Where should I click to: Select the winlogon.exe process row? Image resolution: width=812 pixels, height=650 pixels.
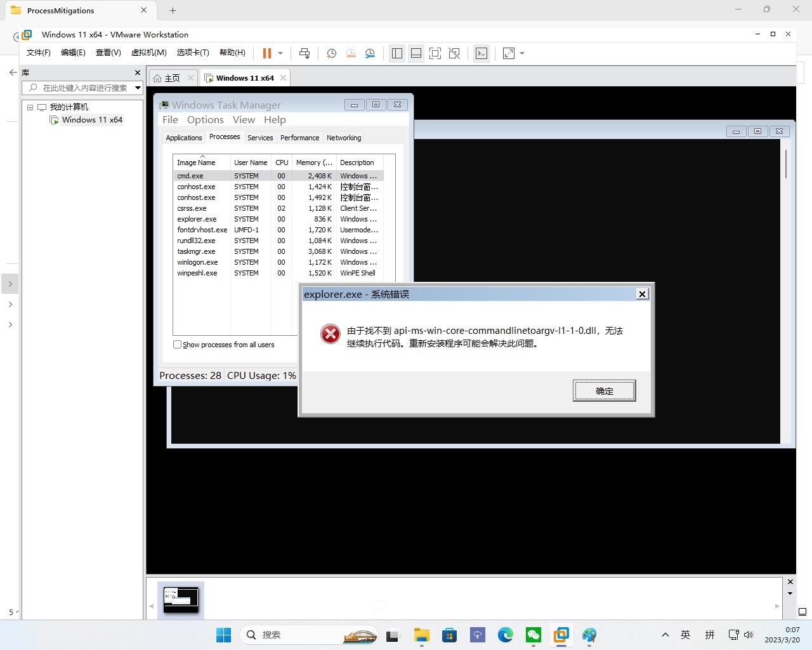278,262
